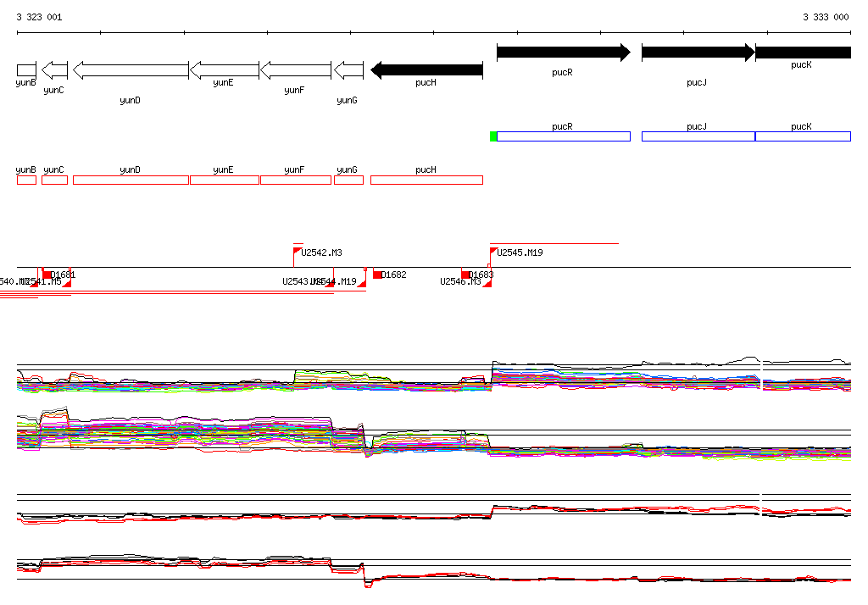Pick the white yunF gene arrow

point(296,70)
